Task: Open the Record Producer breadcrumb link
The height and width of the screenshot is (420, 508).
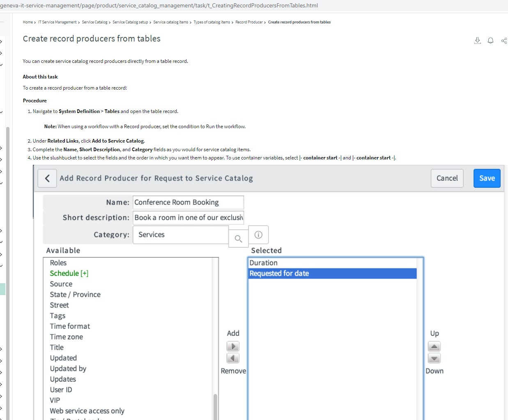Action: [x=249, y=22]
